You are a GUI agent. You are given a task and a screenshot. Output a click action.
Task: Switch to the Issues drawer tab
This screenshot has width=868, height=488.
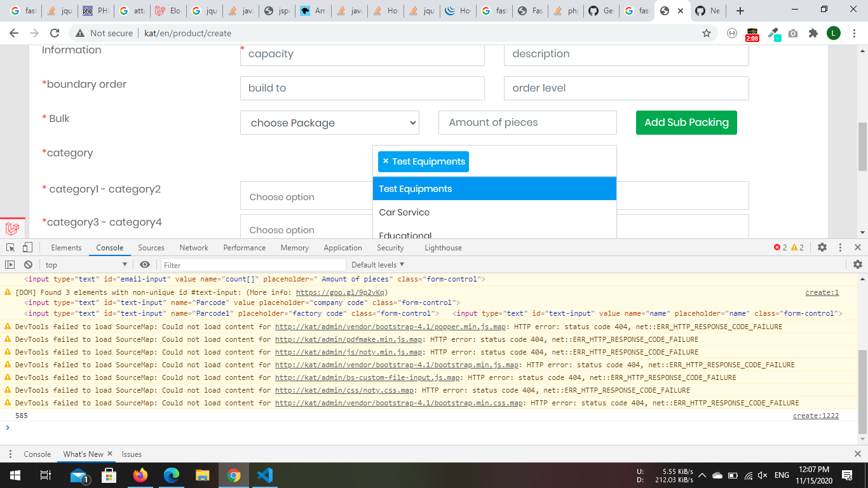click(132, 454)
